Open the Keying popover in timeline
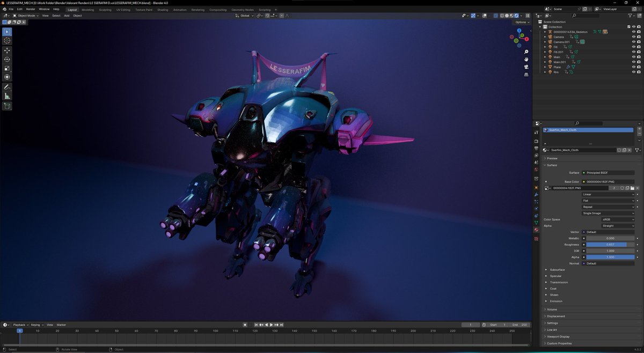This screenshot has width=644, height=353. click(x=36, y=325)
